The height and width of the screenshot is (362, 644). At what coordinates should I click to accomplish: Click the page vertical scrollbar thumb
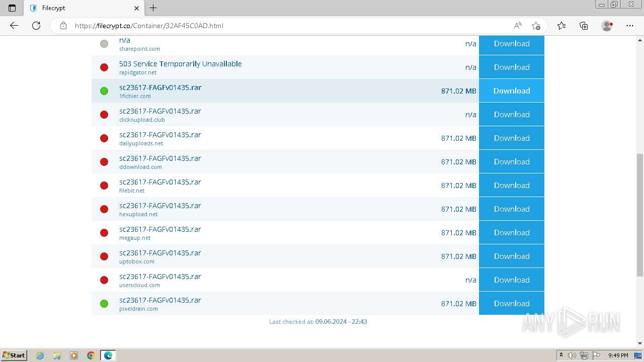point(640,215)
